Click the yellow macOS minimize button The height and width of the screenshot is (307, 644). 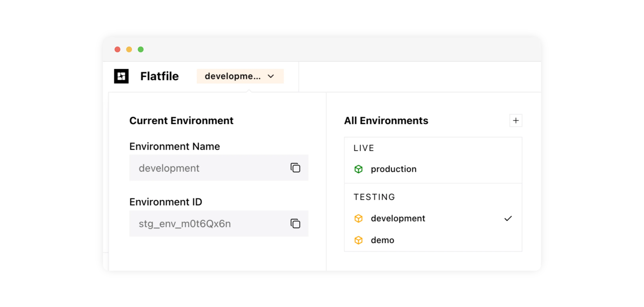click(129, 50)
